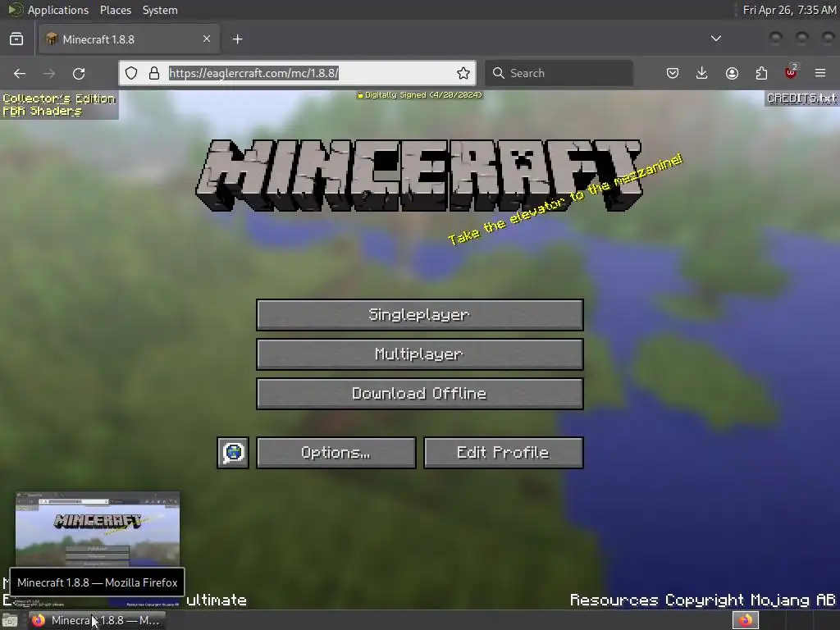Open the extensions puzzle icon

(761, 73)
